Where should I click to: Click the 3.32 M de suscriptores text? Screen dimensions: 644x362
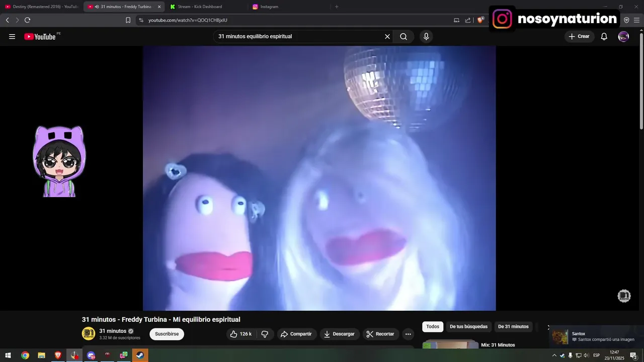[120, 338]
